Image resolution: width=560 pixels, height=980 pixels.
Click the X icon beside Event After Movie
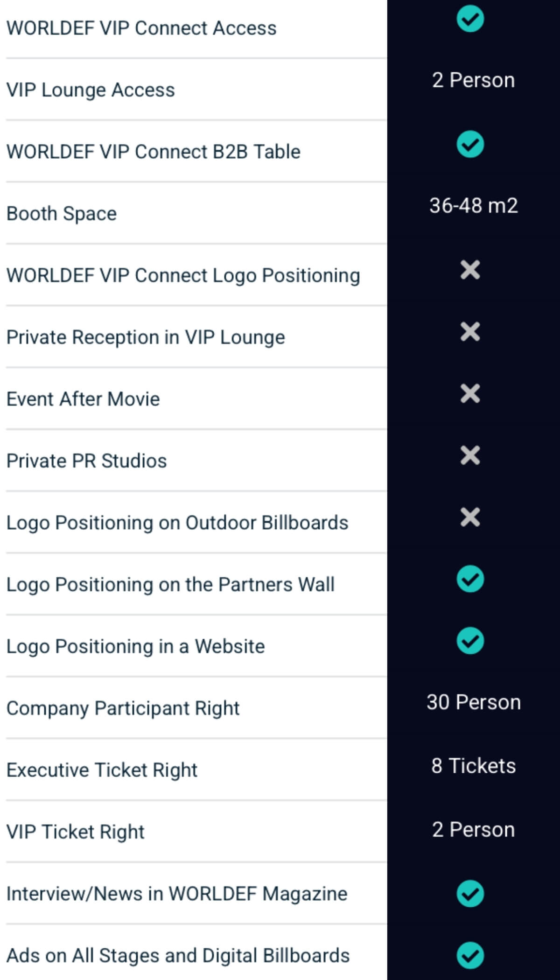point(470,393)
